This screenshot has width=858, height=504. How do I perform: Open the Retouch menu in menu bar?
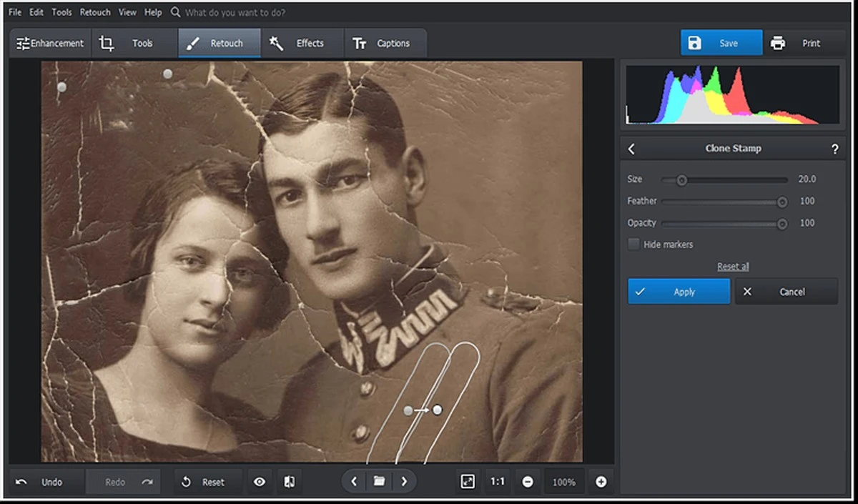tap(95, 12)
